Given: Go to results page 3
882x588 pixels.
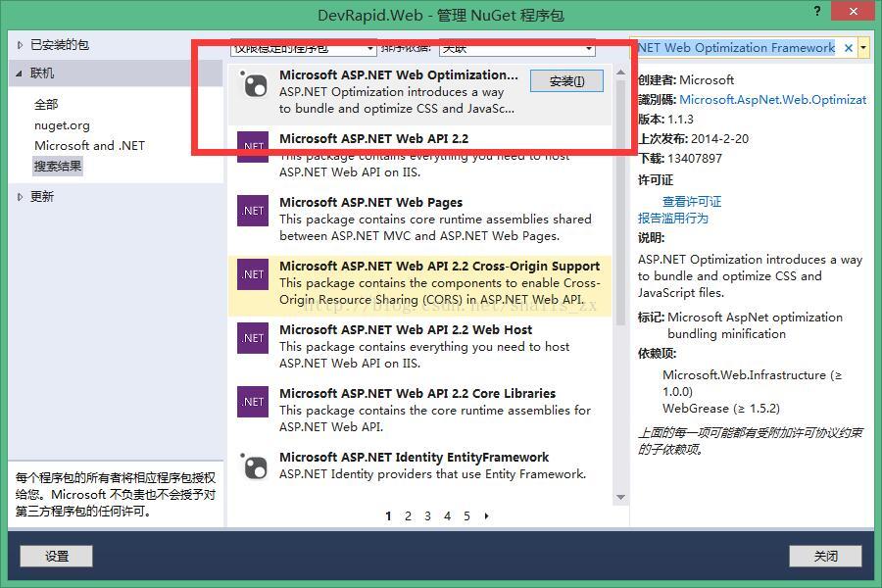Looking at the screenshot, I should 427,516.
